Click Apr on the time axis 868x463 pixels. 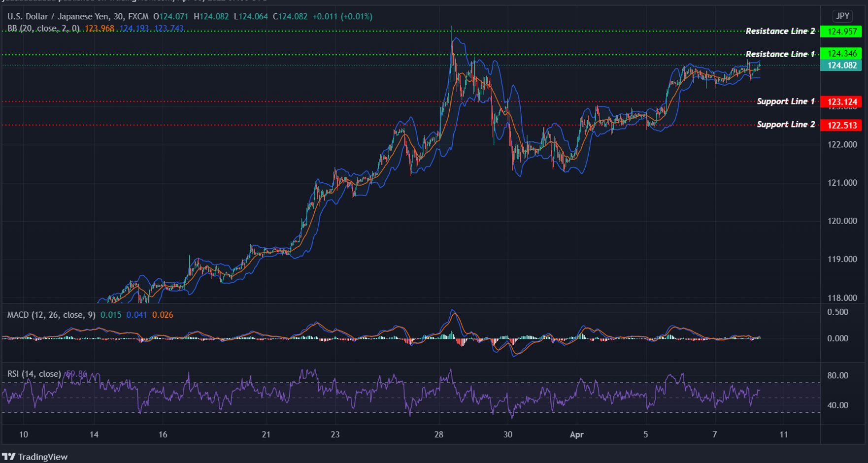tap(577, 435)
